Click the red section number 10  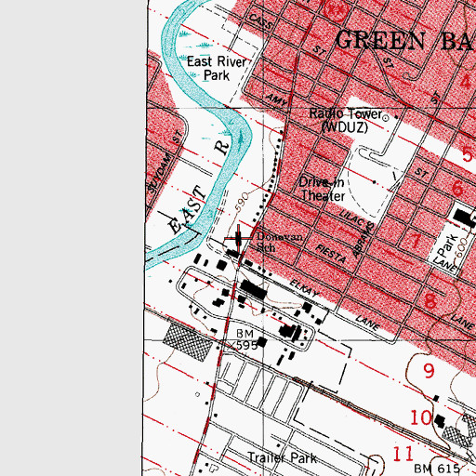coord(420,417)
